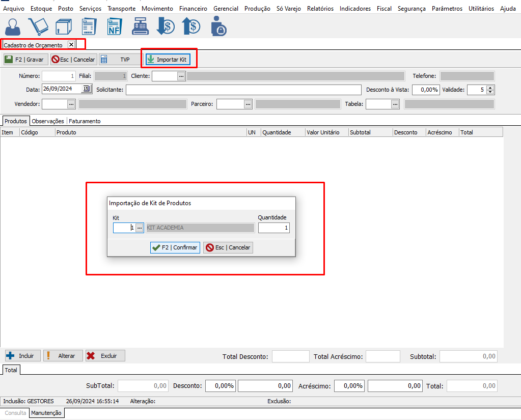Click the invoice document with barcode icon
The image size is (521, 420).
[89, 26]
